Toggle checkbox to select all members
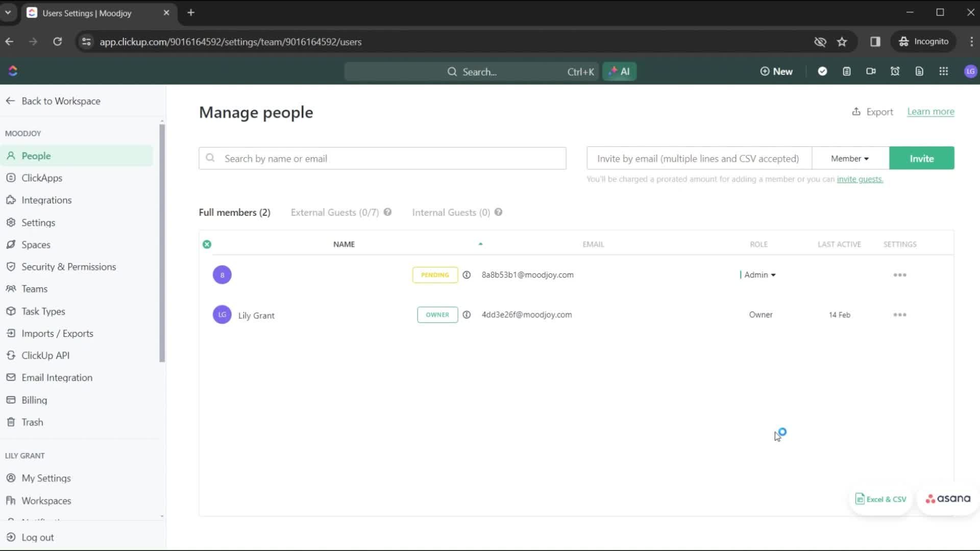 [x=207, y=244]
